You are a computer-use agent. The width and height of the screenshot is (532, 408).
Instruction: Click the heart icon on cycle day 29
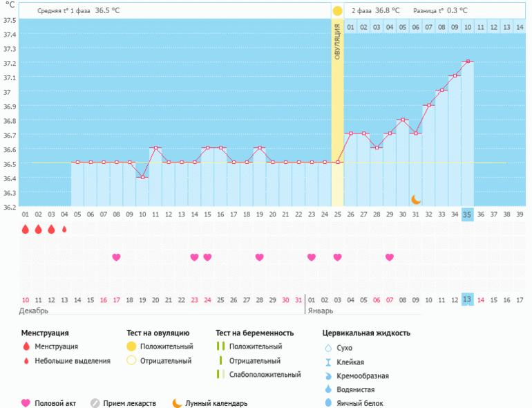(390, 257)
